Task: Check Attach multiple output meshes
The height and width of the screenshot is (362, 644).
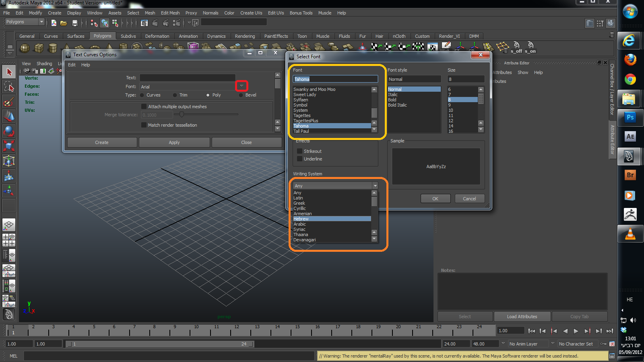Action: 144,107
